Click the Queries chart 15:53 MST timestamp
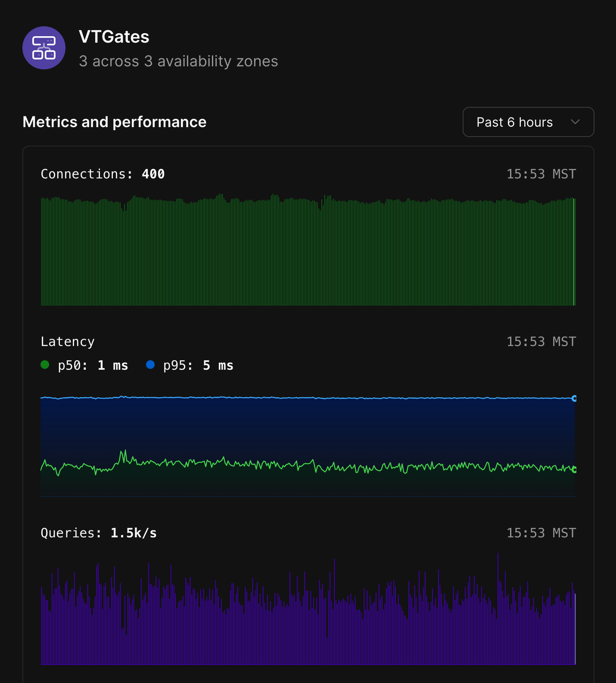The image size is (616, 683). pos(541,533)
